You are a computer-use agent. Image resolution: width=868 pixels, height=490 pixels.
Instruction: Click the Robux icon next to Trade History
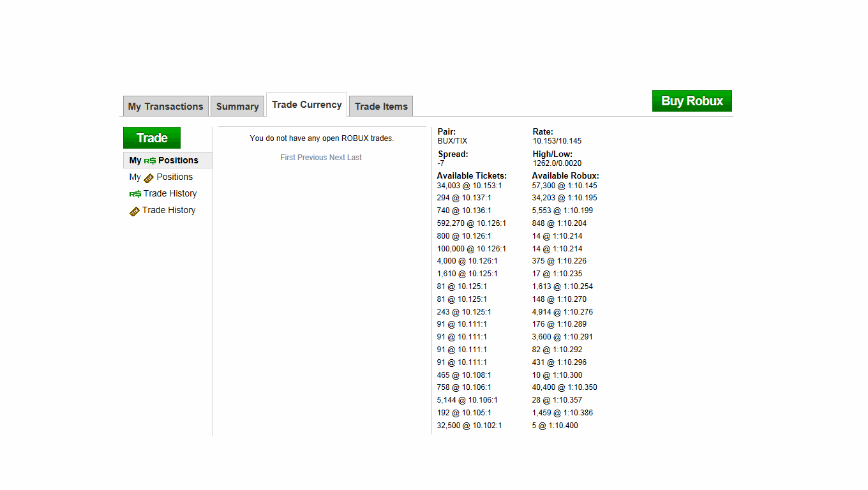[x=135, y=194]
